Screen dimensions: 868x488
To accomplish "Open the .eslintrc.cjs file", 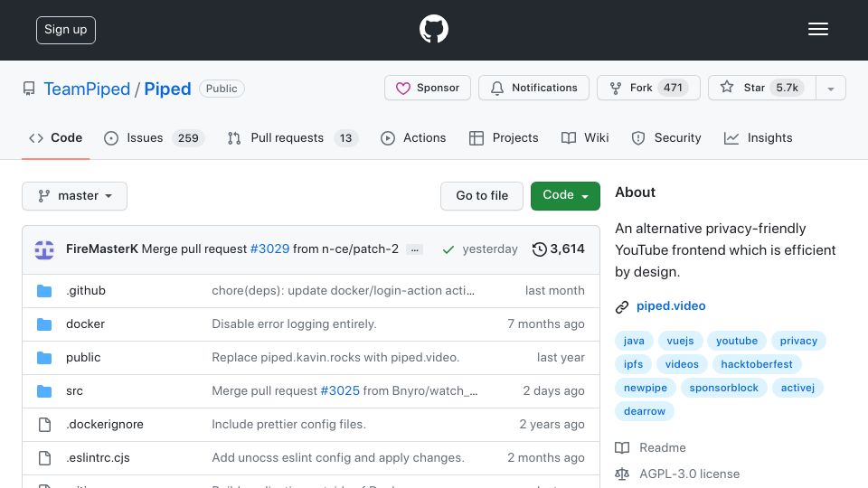I will (98, 457).
